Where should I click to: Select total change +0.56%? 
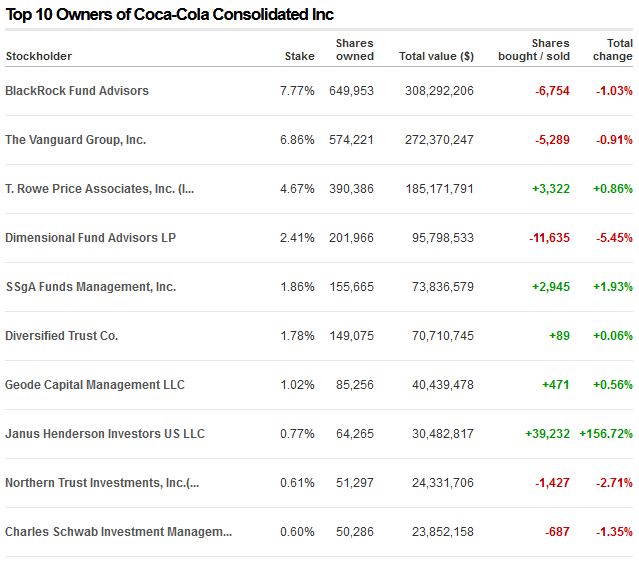[613, 385]
